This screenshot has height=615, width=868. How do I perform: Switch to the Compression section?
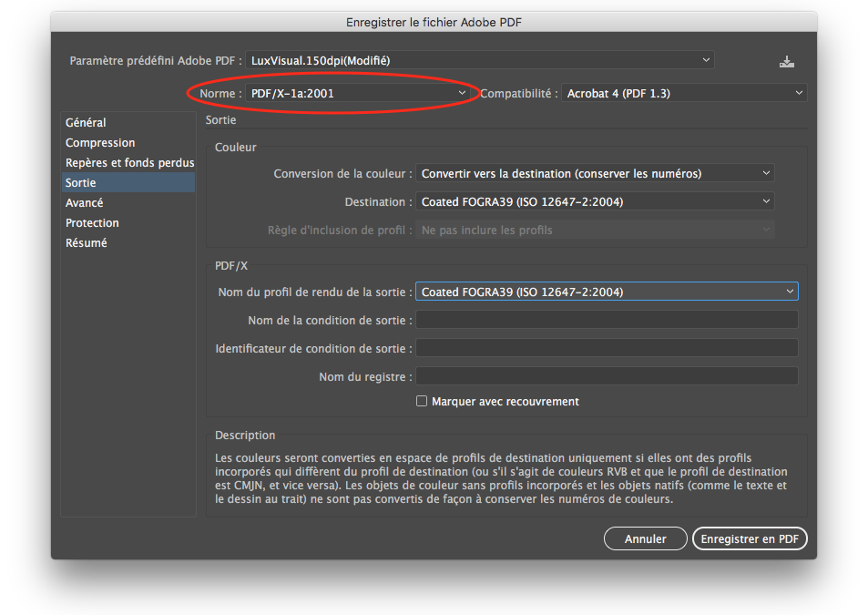(100, 143)
